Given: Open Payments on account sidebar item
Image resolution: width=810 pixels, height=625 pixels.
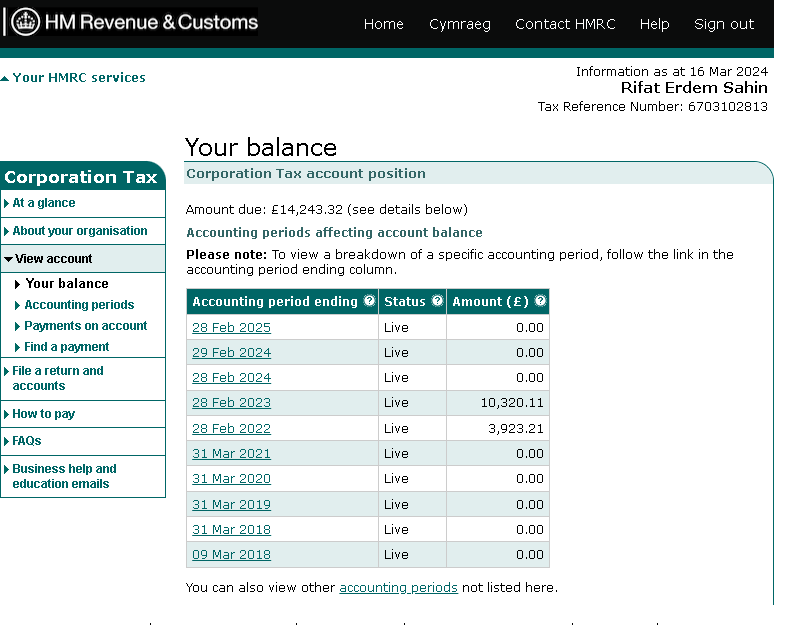Looking at the screenshot, I should (86, 326).
